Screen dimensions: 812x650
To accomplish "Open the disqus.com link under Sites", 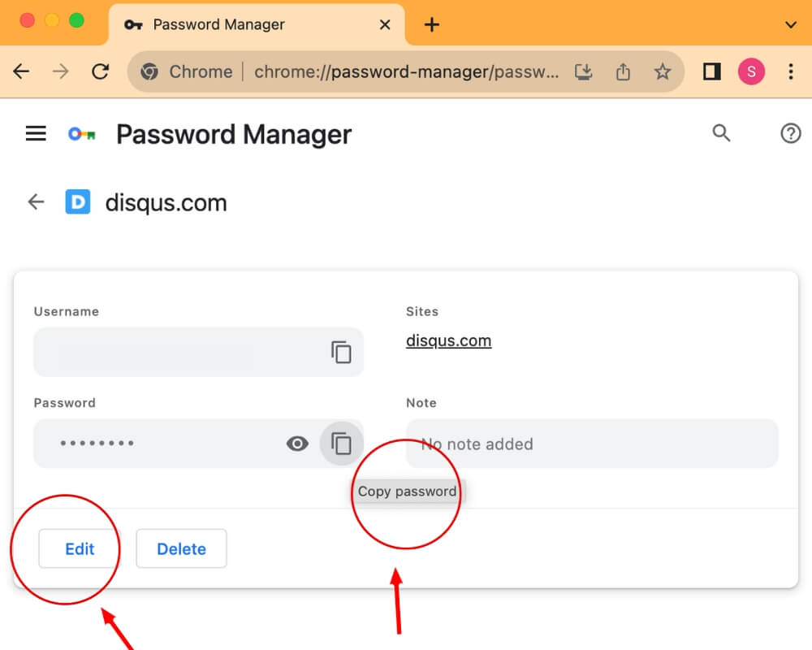I will 448,340.
